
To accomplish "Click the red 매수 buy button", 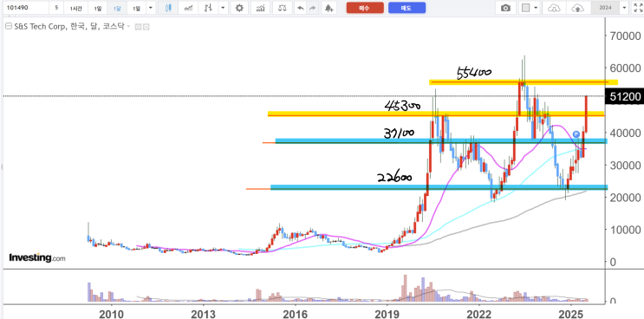I will [365, 8].
